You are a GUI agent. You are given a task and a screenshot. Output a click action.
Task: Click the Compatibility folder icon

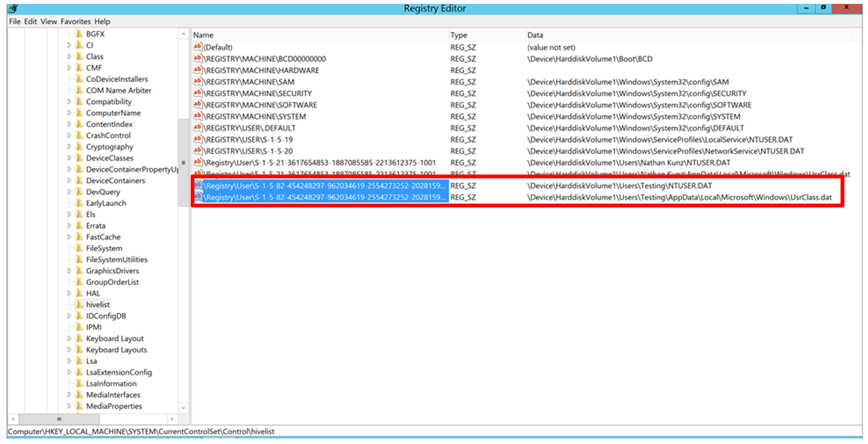point(79,102)
